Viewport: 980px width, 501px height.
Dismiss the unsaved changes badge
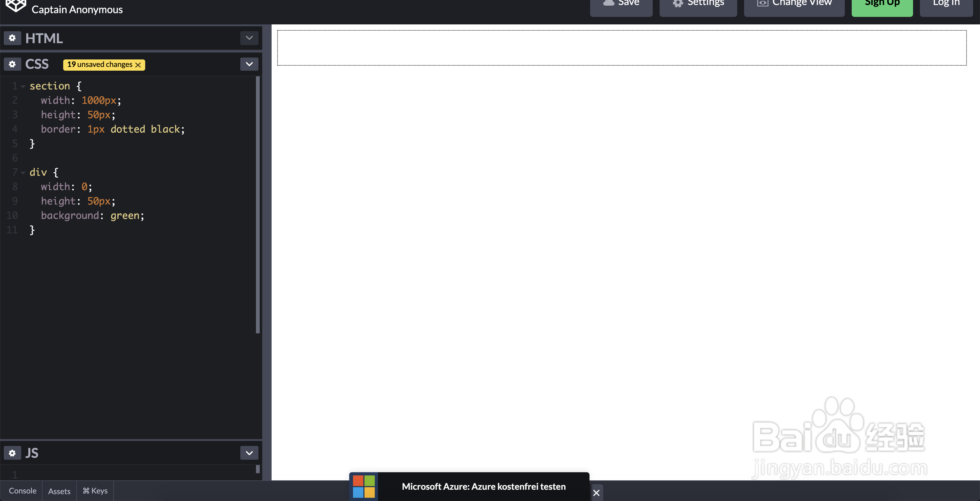138,65
